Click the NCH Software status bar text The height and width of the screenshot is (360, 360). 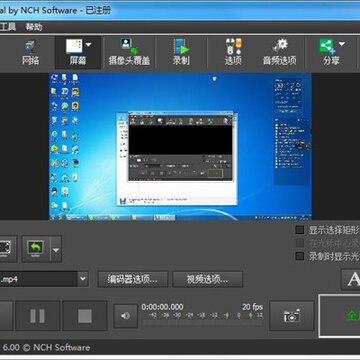click(46, 347)
